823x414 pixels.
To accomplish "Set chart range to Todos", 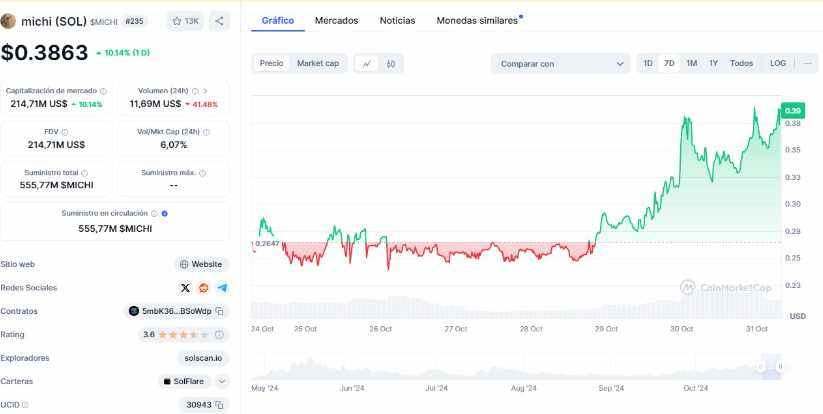I will (742, 63).
